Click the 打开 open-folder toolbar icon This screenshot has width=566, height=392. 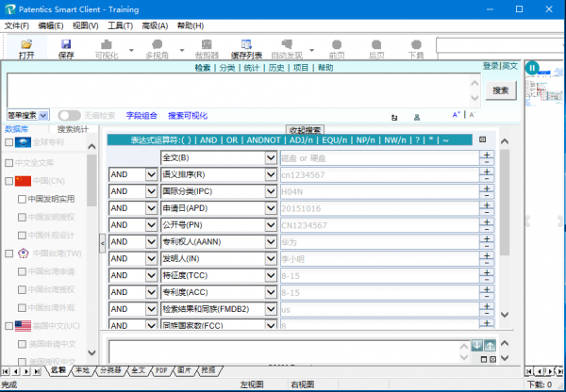[x=26, y=44]
